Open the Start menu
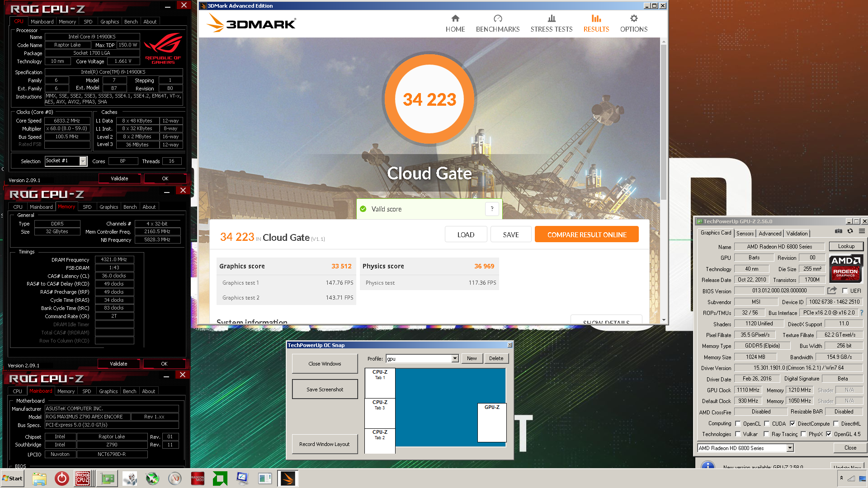 point(13,479)
